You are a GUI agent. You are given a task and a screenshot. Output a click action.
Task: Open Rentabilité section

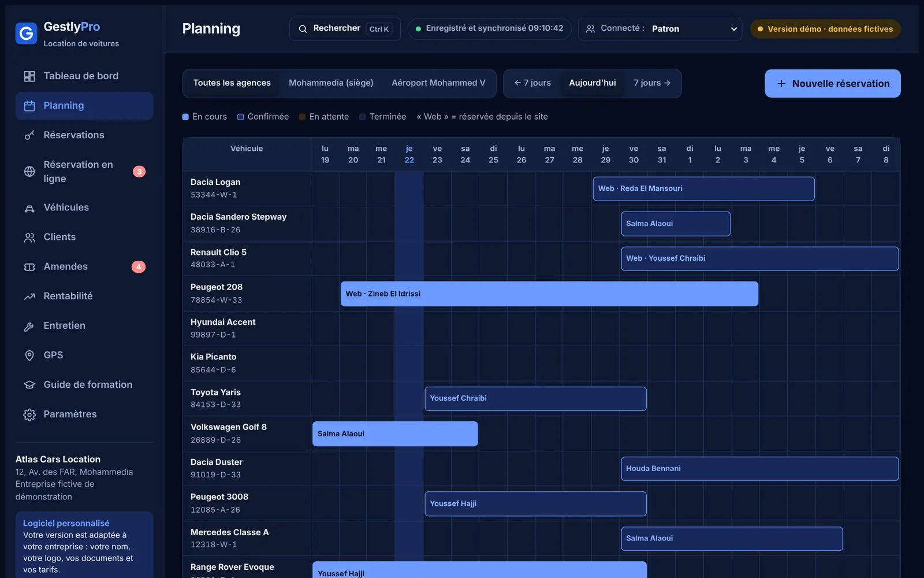pos(84,296)
